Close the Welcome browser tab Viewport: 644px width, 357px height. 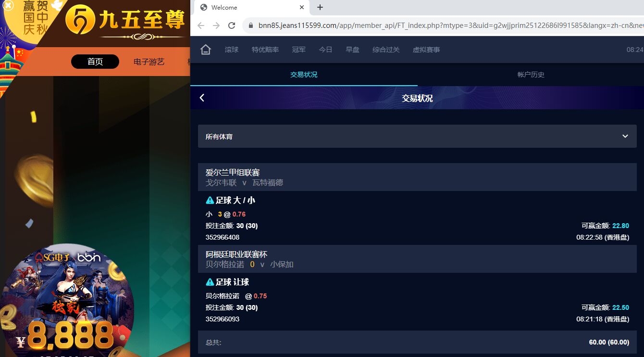[302, 7]
